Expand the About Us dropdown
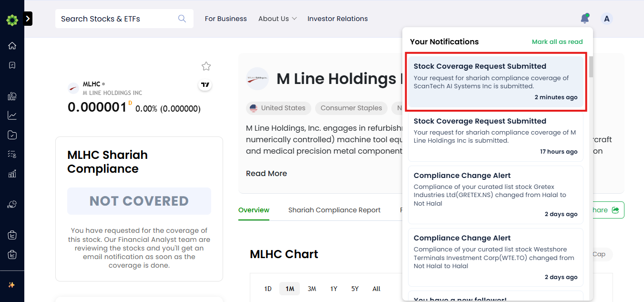The image size is (644, 302). (x=277, y=19)
